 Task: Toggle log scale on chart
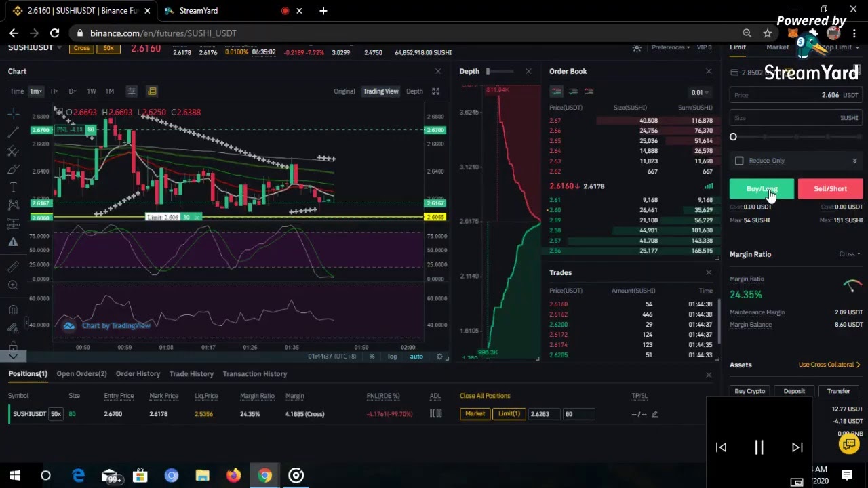click(x=392, y=357)
